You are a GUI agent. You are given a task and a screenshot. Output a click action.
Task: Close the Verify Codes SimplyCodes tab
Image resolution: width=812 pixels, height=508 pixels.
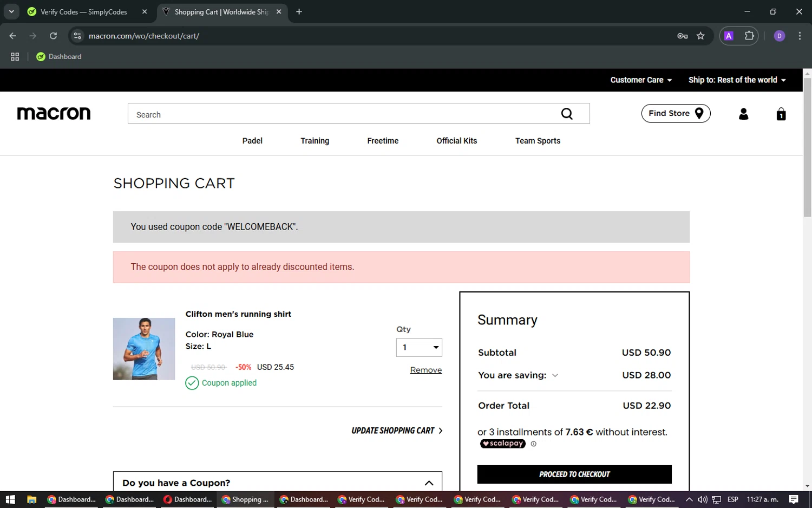click(x=145, y=11)
